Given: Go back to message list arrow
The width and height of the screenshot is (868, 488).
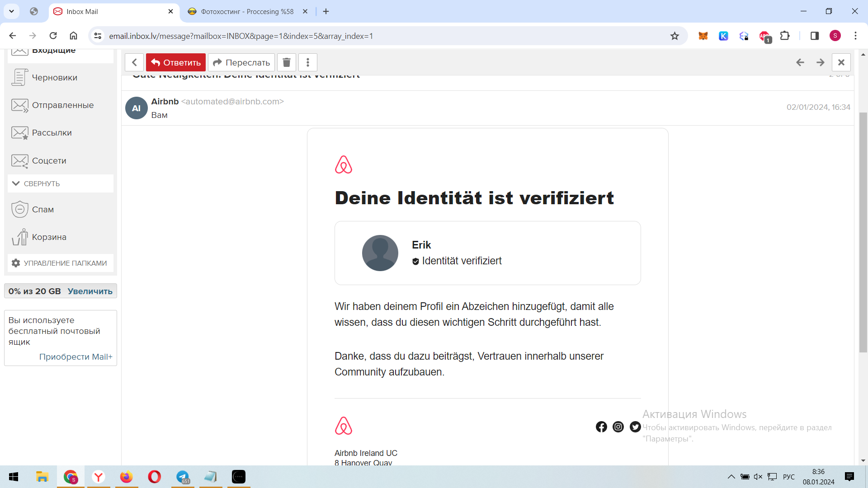Looking at the screenshot, I should click(134, 62).
